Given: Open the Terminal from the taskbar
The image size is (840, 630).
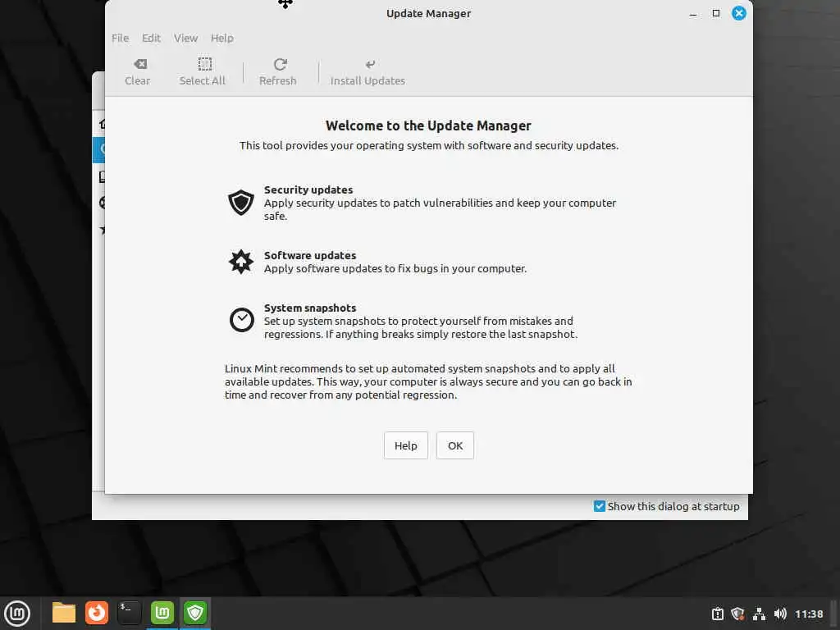Looking at the screenshot, I should click(x=129, y=613).
